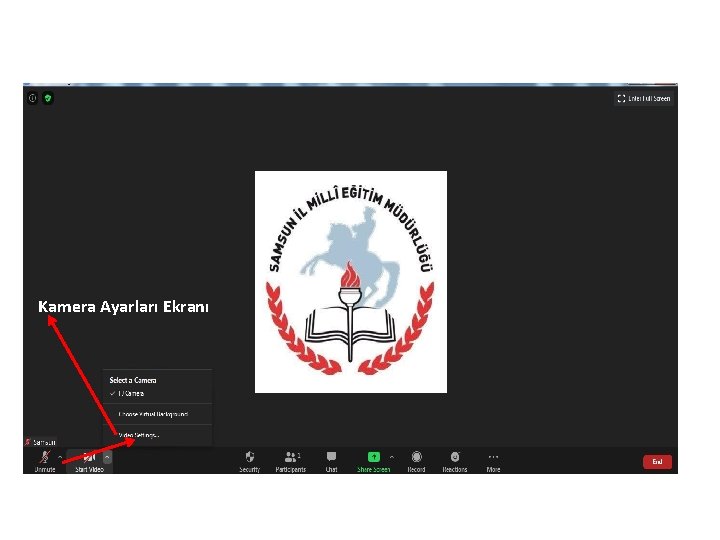The width and height of the screenshot is (720, 540).
Task: Click the green Share Screen button
Action: pyautogui.click(x=373, y=461)
